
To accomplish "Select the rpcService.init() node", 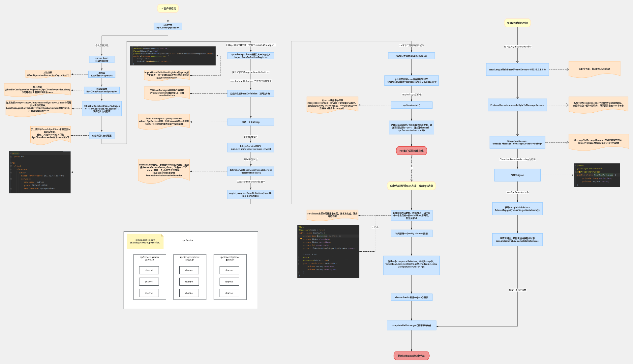I will (x=411, y=105).
